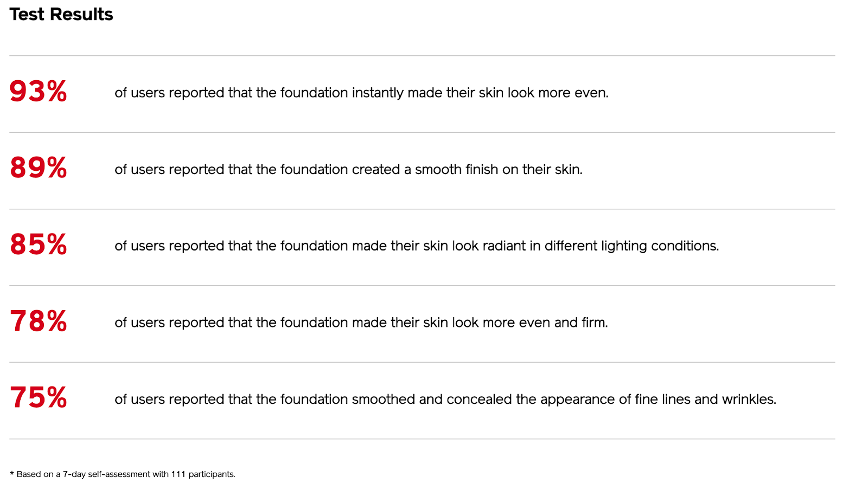Click "111 participants" in the footnote
Image resolution: width=868 pixels, height=483 pixels.
(203, 474)
